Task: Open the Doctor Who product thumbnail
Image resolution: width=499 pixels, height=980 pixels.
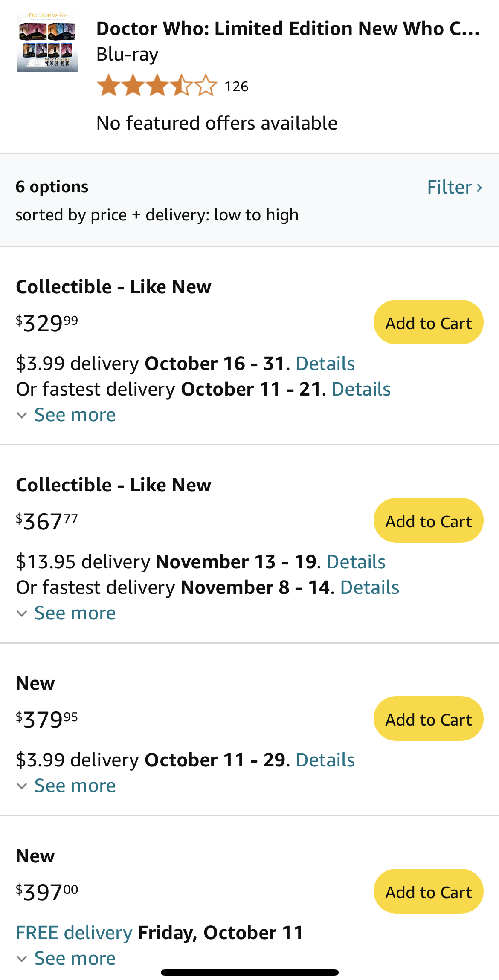Action: click(47, 42)
